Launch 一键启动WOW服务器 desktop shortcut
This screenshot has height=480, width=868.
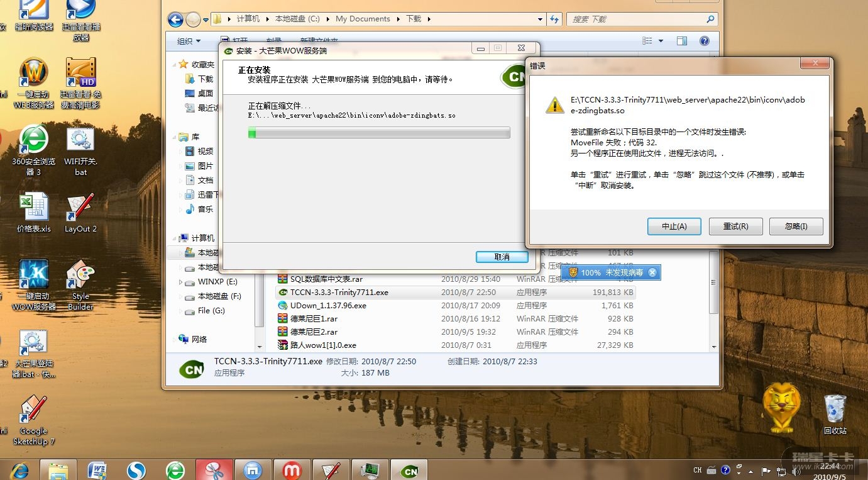click(x=34, y=285)
